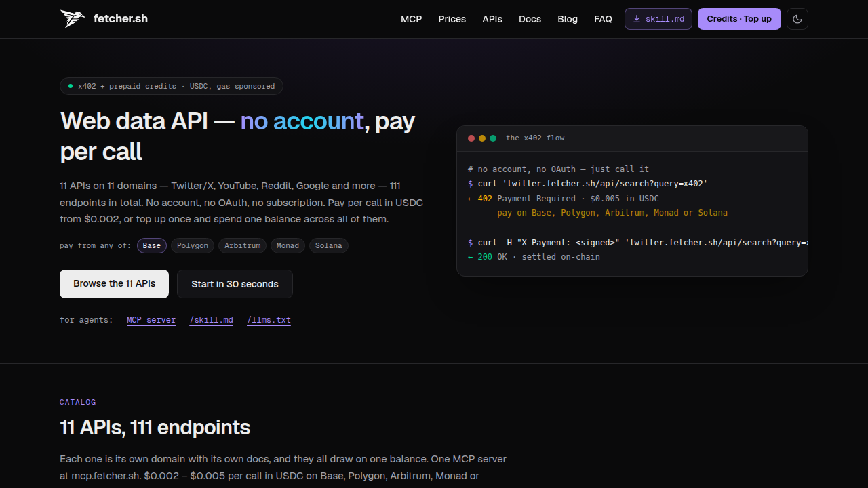Image resolution: width=868 pixels, height=488 pixels.
Task: Select the Monad chain pill
Action: [288, 245]
